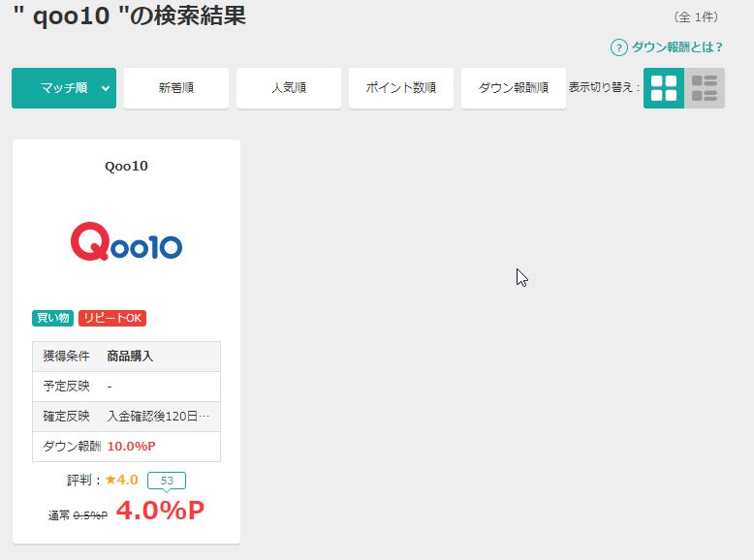Click the 買い物 category tag

(x=53, y=318)
